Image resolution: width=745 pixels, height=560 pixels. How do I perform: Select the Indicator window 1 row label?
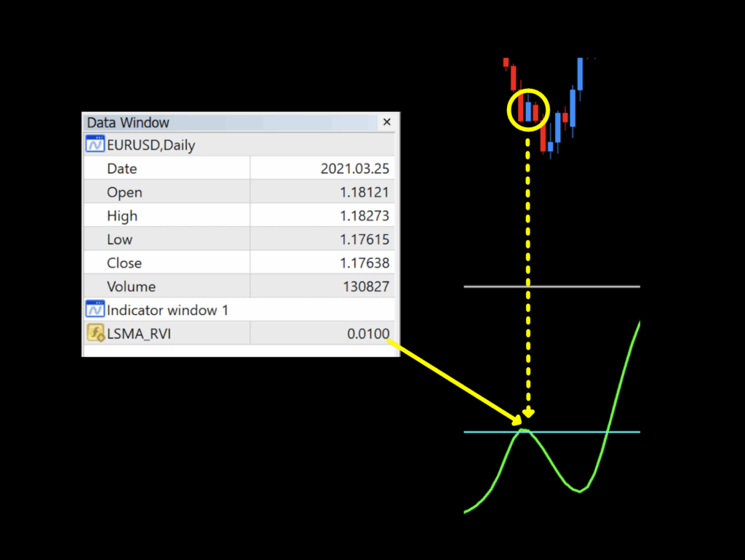tap(167, 310)
